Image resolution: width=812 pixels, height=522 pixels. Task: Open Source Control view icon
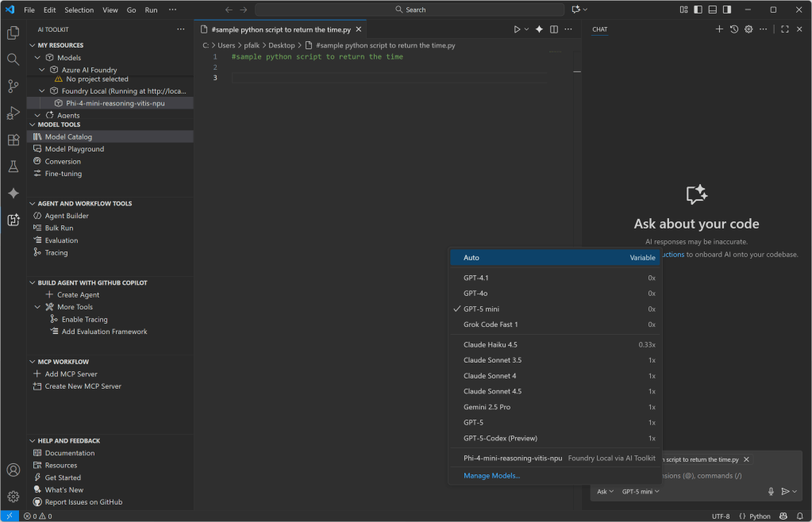(13, 86)
